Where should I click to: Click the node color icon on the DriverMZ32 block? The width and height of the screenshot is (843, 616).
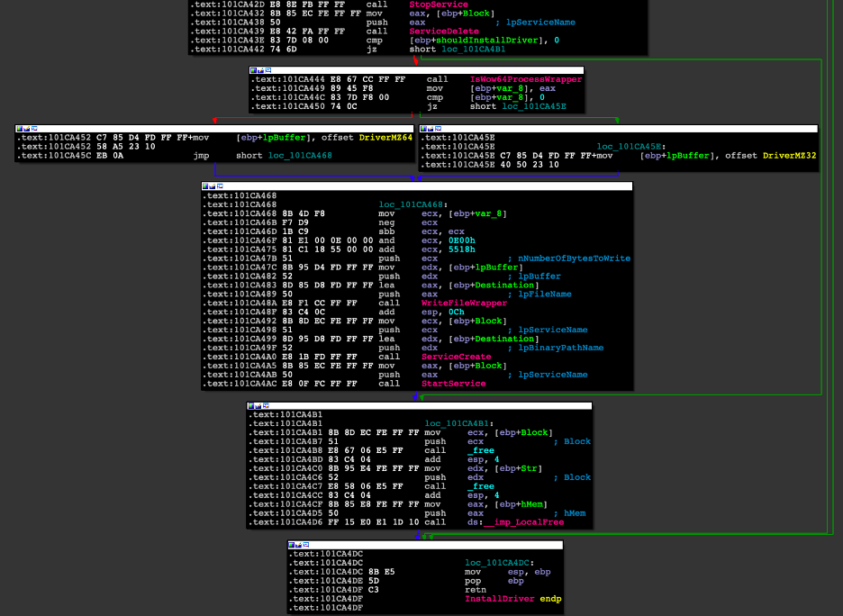424,129
